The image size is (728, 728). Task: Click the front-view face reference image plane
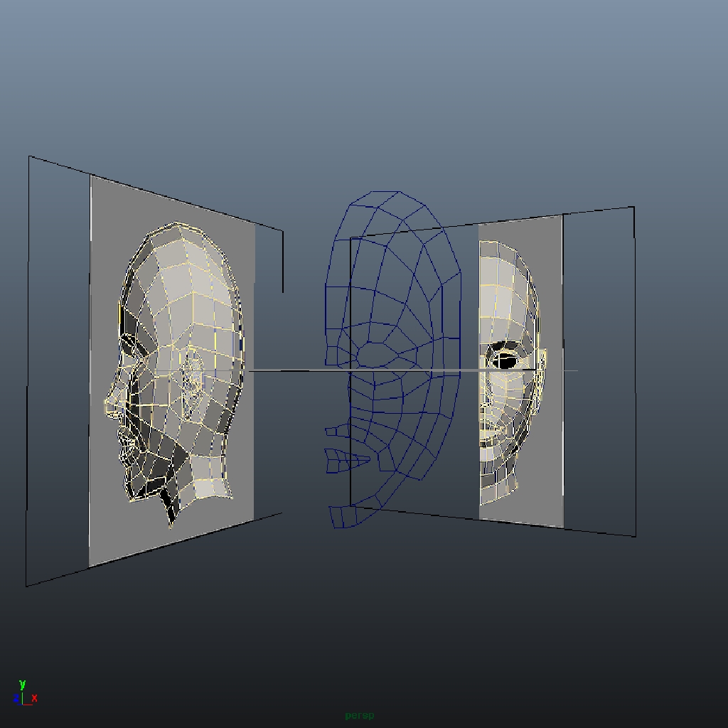point(521,371)
